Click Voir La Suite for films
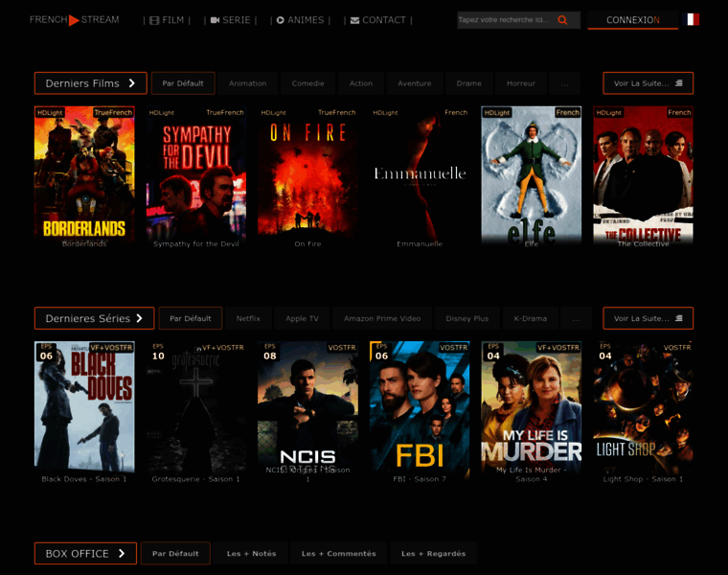Image resolution: width=728 pixels, height=575 pixels. point(648,83)
